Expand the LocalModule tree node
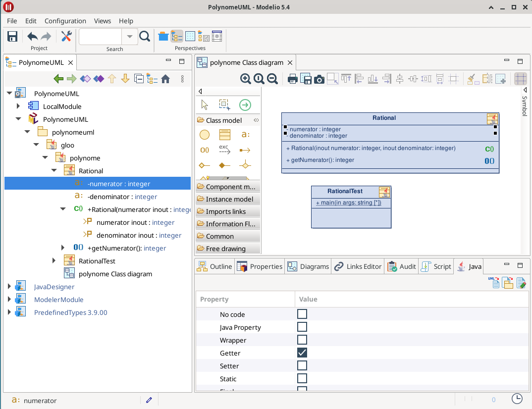This screenshot has width=532, height=409. coord(18,106)
